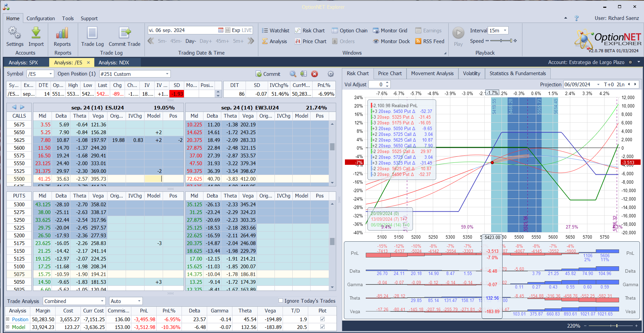Switch to Movement Analysis tab
The width and height of the screenshot is (644, 333).
[432, 73]
